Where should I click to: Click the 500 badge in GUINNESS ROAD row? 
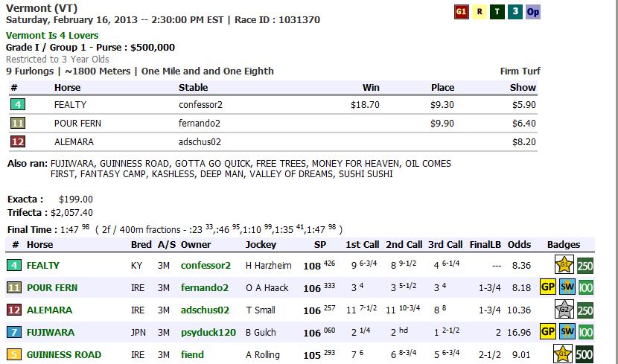585,354
